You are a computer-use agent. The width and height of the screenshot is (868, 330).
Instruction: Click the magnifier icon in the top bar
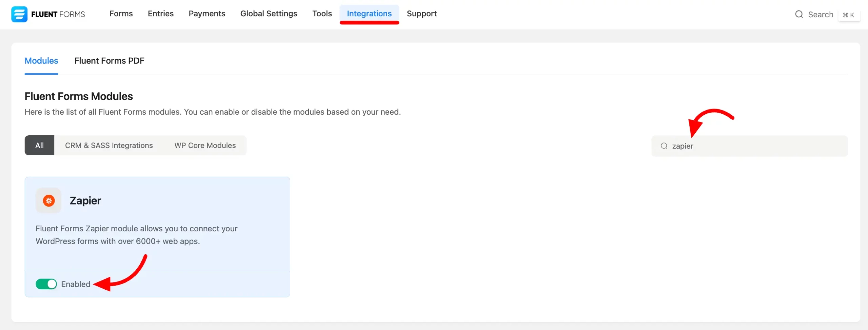(799, 14)
